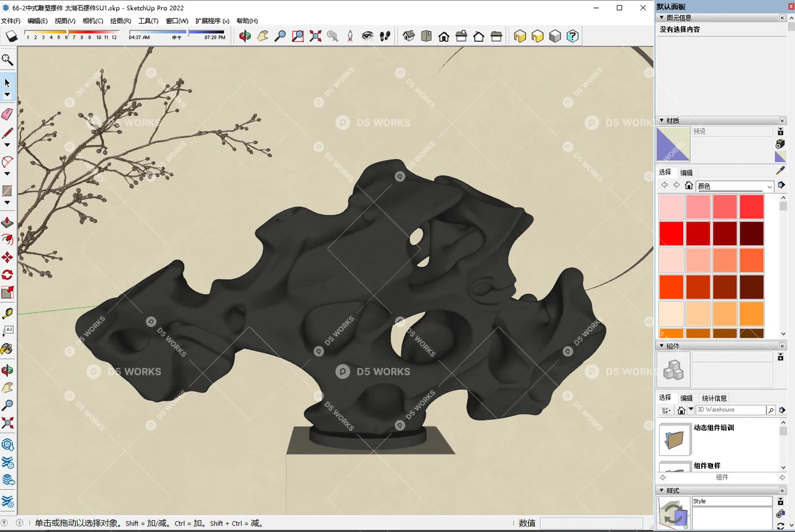Activate Walk footprints tool

tap(385, 36)
